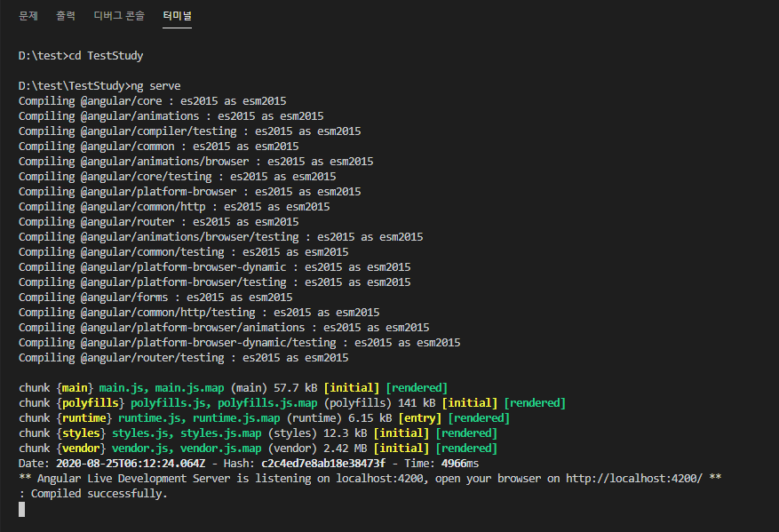Screen dimensions: 779x532
Task: Click the '@angular/router : es2015' line
Action: click(158, 221)
